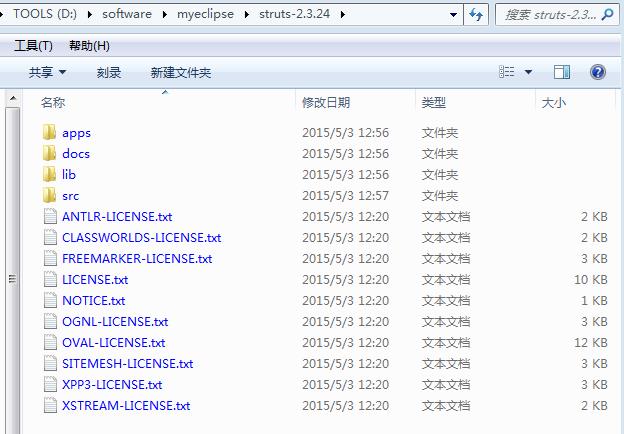Click struts-2.3.24 in the breadcrumb
Screen dimensions: 624x434
tap(294, 14)
